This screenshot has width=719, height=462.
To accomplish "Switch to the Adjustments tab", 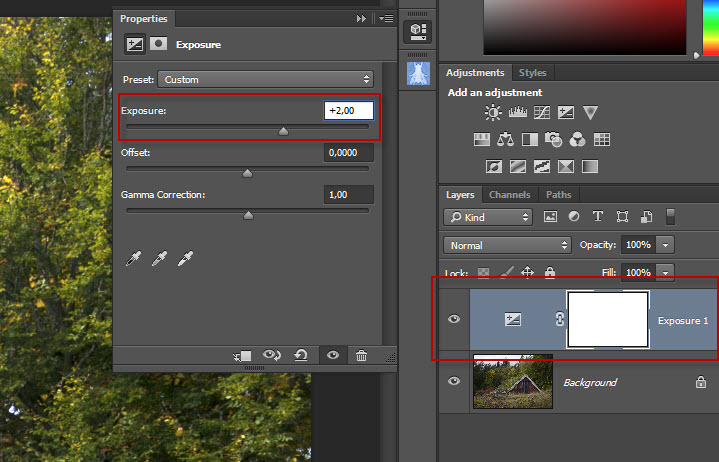I will point(475,72).
